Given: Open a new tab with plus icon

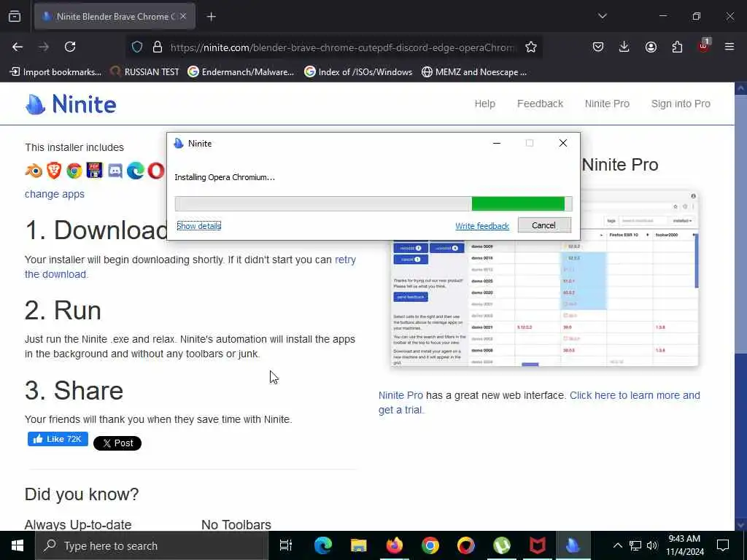Looking at the screenshot, I should (x=211, y=17).
